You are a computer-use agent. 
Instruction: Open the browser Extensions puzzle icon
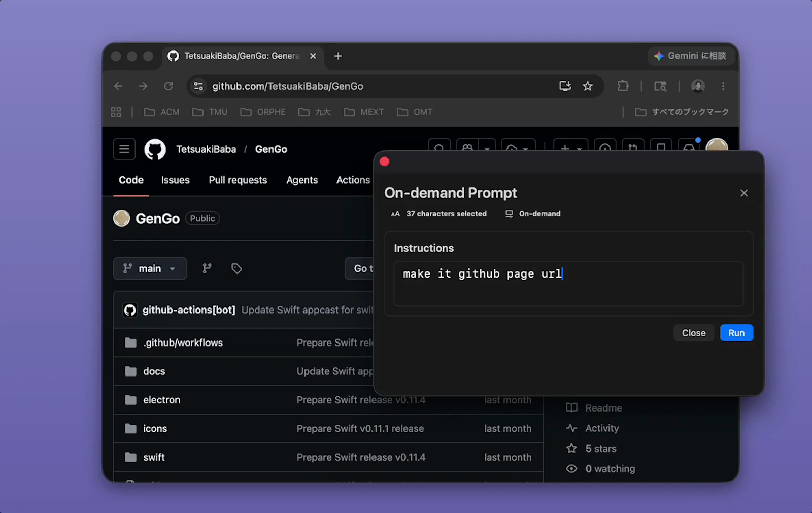(x=623, y=86)
